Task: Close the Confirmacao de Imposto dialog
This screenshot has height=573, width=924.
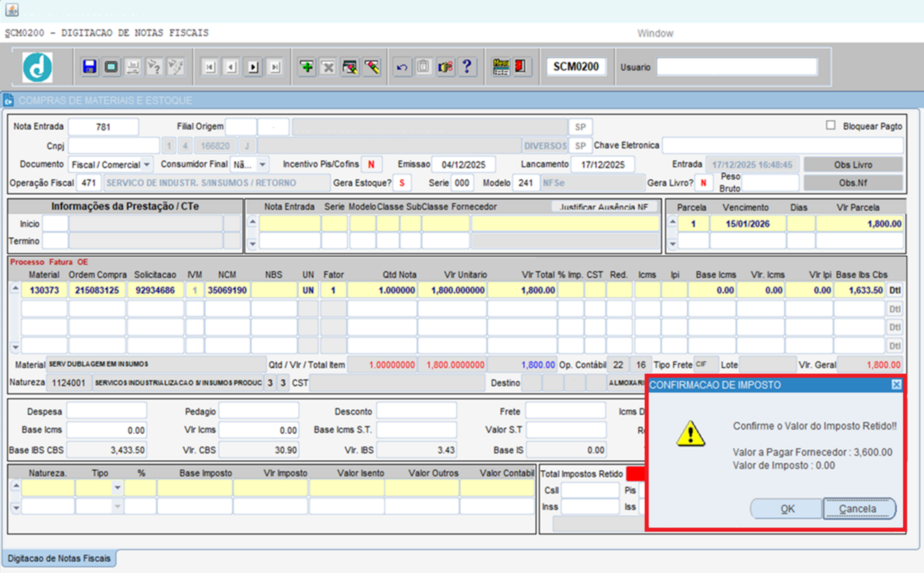Action: (x=896, y=385)
